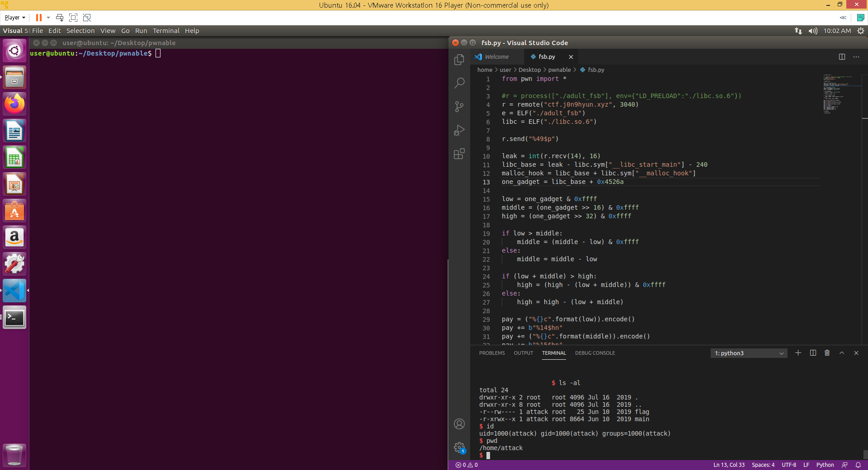The width and height of the screenshot is (868, 470).
Task: Open the Accounts menu icon
Action: [459, 424]
